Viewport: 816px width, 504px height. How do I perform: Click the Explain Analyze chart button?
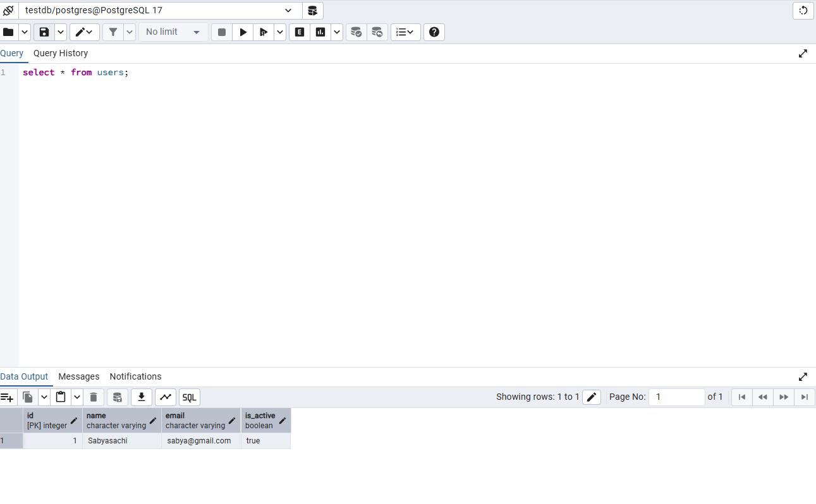[320, 32]
